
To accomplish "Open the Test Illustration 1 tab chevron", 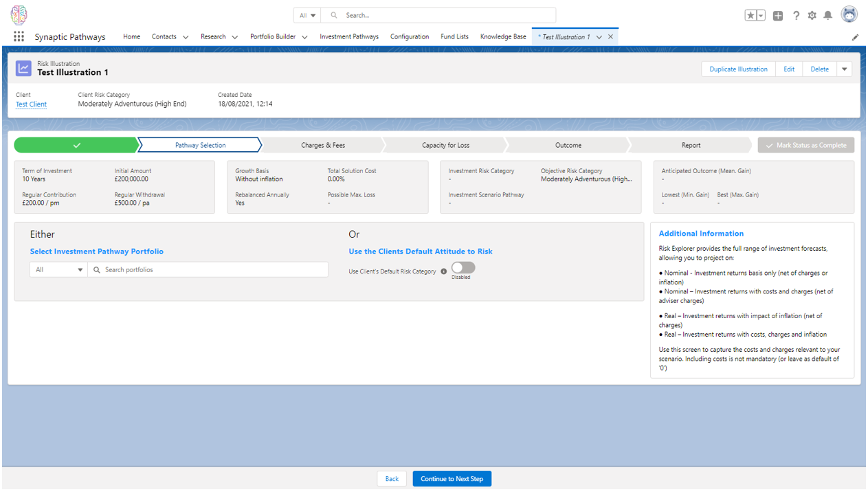I will [x=599, y=37].
